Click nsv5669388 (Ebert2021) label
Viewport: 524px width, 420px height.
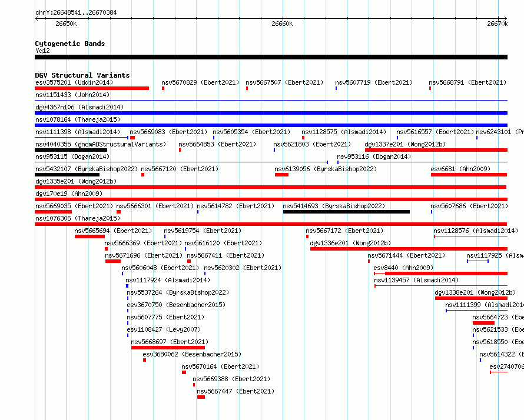coord(231,379)
